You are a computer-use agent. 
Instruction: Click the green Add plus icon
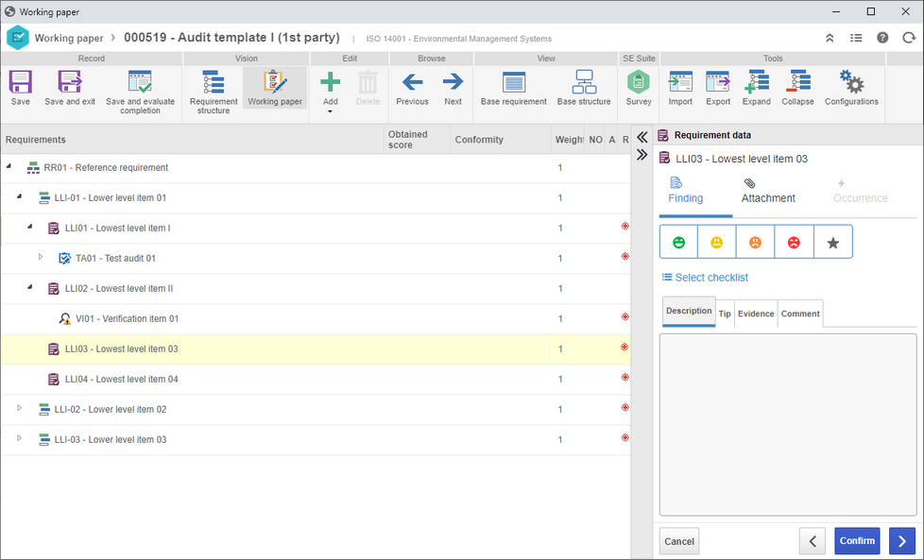pyautogui.click(x=330, y=82)
